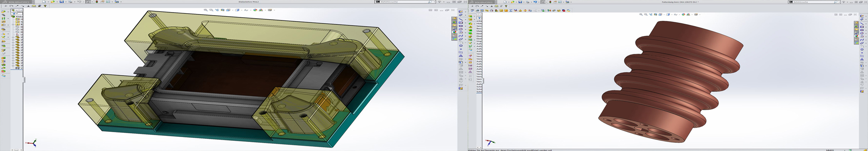The image size is (868, 151).
Task: Click the SolidWorks logo in Faltenbalg window
Action: tap(481, 2)
